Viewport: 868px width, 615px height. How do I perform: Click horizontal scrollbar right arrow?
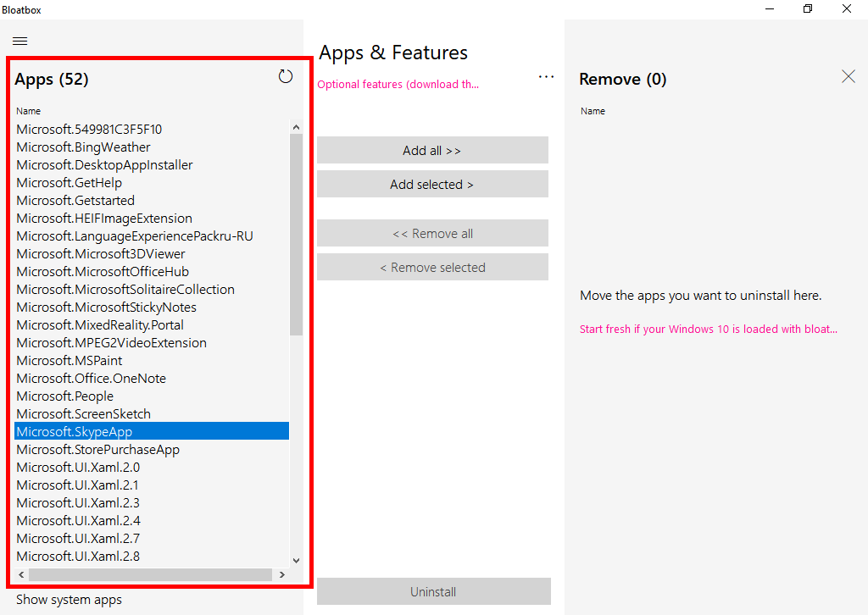coord(281,574)
